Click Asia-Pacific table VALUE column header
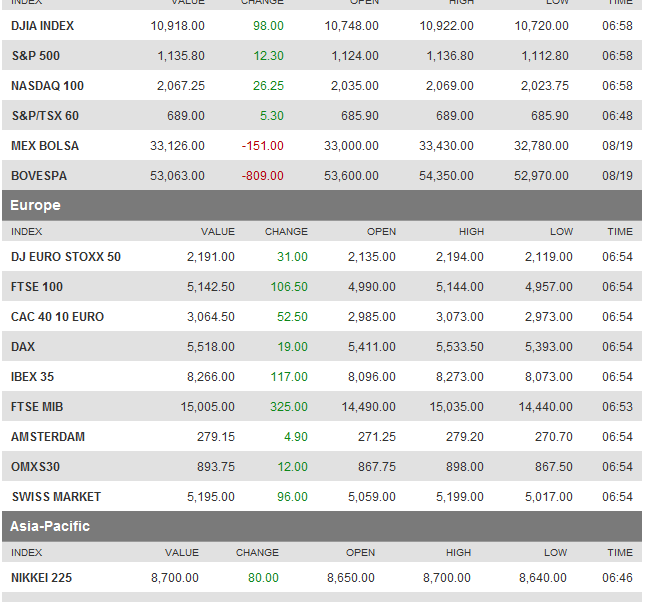The height and width of the screenshot is (602, 653). click(182, 552)
